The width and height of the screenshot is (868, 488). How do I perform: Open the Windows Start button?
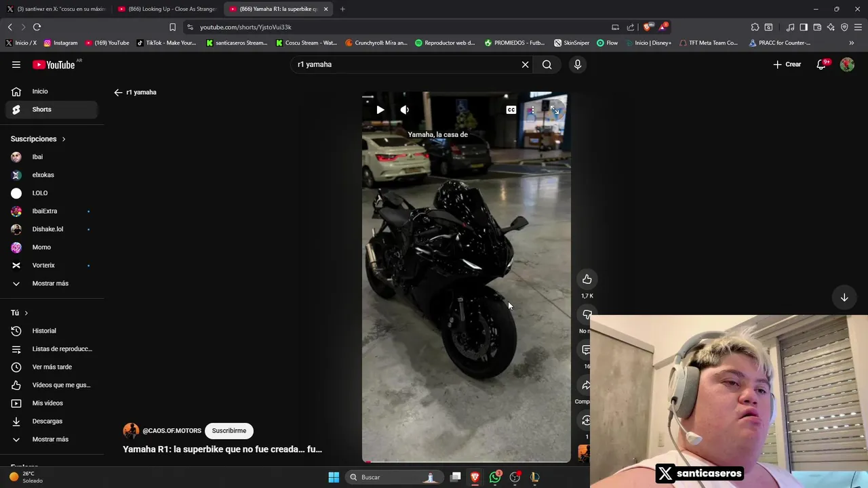click(x=334, y=477)
